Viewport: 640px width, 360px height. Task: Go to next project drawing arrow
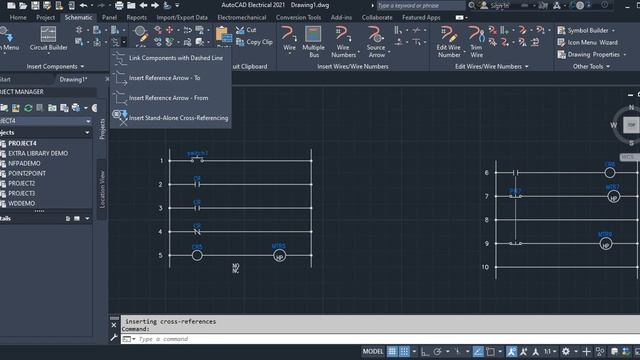click(155, 5)
